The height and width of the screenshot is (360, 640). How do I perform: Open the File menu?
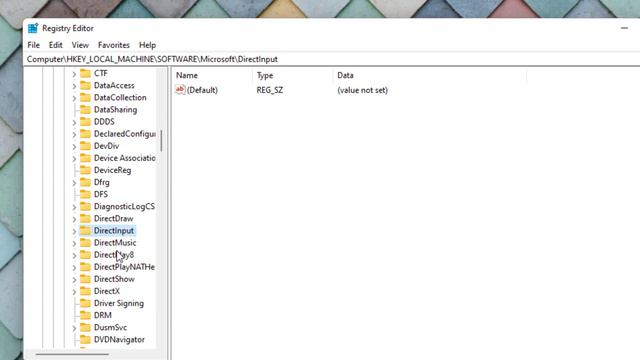(x=33, y=45)
